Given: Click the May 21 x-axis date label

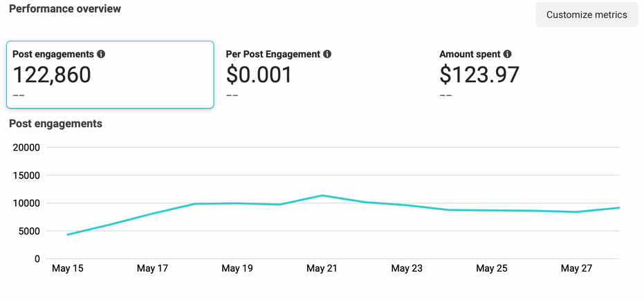Looking at the screenshot, I should [322, 268].
